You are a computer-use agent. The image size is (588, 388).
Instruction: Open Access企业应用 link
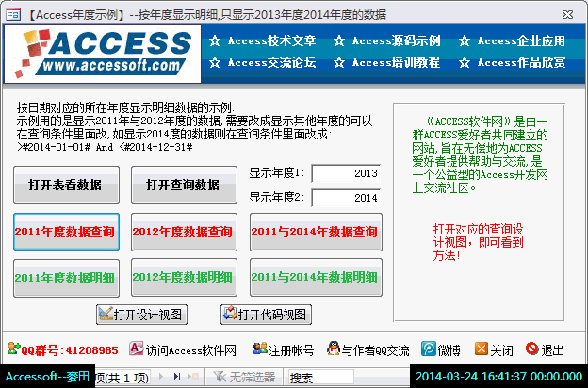pyautogui.click(x=521, y=40)
